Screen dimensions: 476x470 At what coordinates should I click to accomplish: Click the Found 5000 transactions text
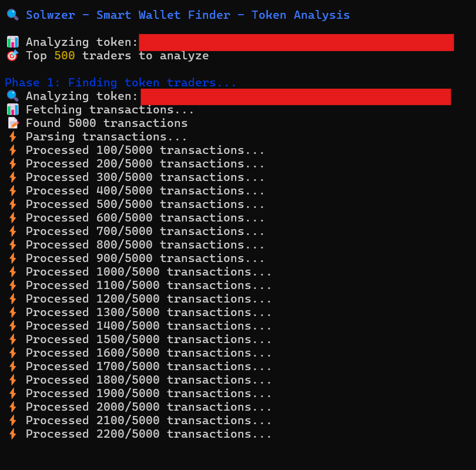pyautogui.click(x=106, y=123)
